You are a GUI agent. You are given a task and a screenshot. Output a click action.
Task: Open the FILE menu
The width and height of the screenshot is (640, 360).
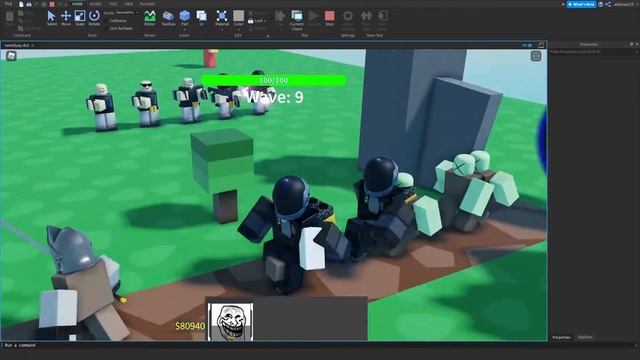coord(8,4)
